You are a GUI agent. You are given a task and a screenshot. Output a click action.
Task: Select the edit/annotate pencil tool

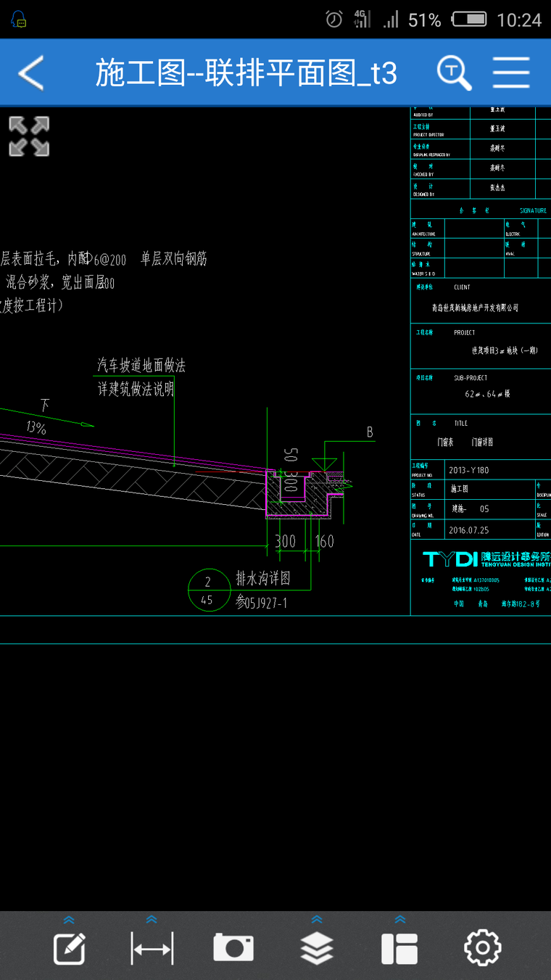(70, 948)
